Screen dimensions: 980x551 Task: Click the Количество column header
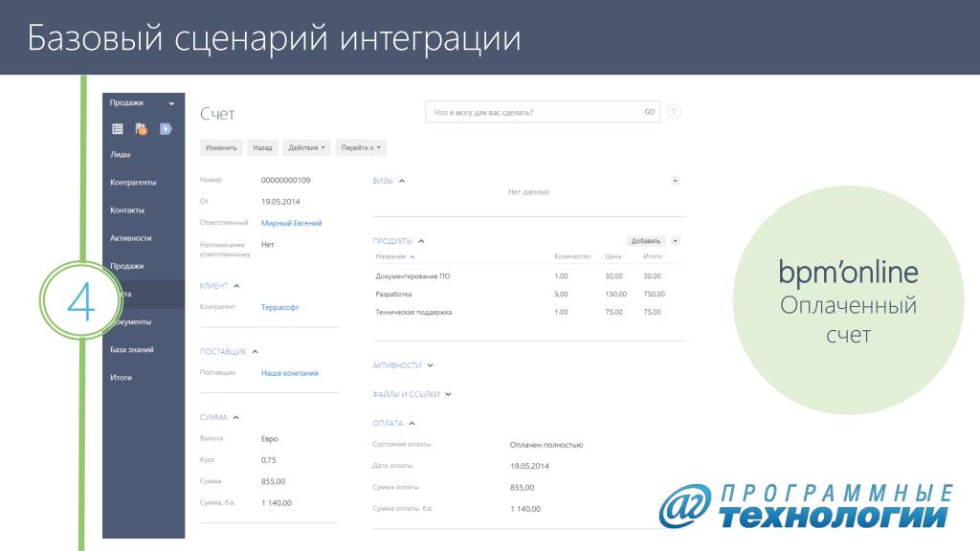tap(572, 256)
